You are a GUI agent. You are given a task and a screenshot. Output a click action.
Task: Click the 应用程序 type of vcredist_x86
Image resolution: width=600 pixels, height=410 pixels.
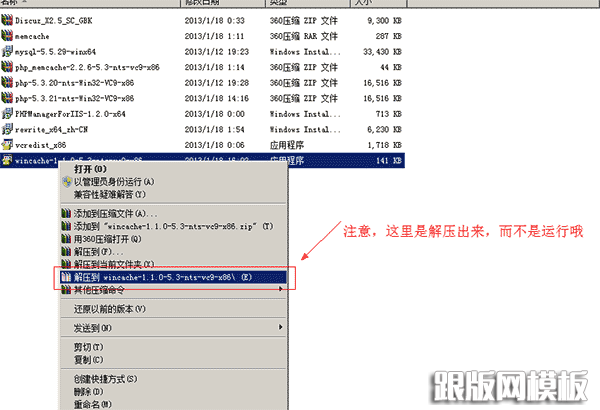[x=287, y=145]
